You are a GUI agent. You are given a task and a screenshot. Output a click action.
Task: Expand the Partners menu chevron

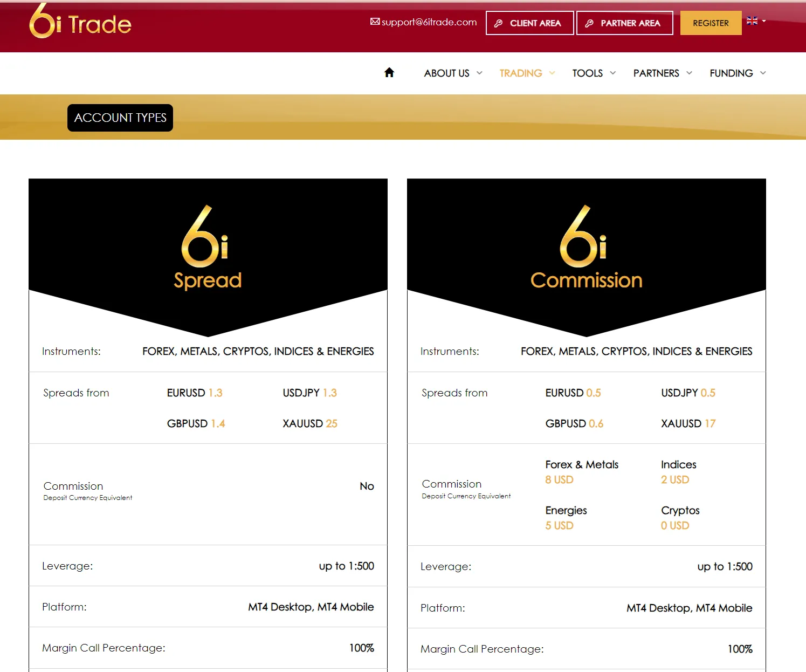689,73
